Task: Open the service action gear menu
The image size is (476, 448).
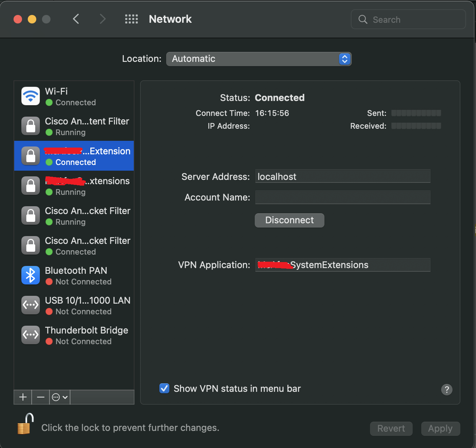Action: click(59, 397)
